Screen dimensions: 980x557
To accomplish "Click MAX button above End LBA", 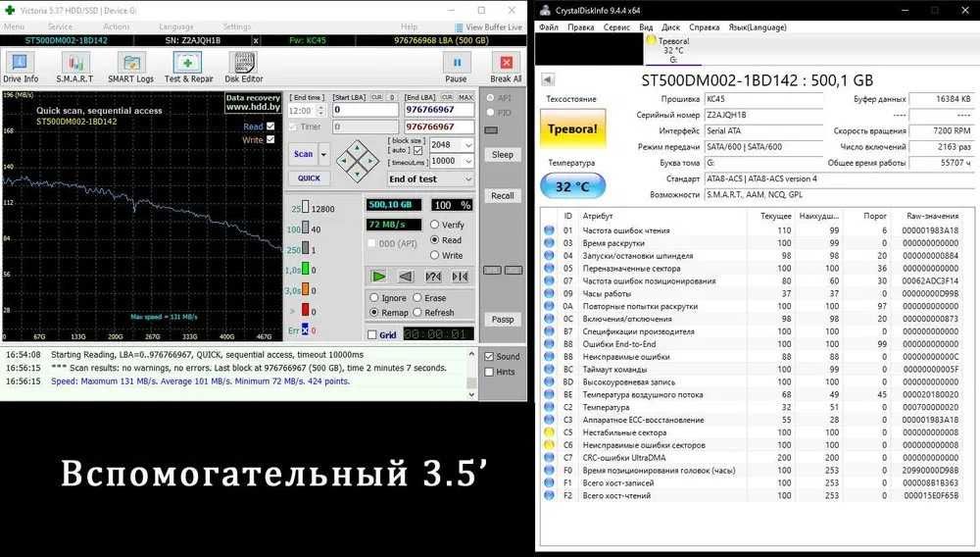I will tap(465, 97).
